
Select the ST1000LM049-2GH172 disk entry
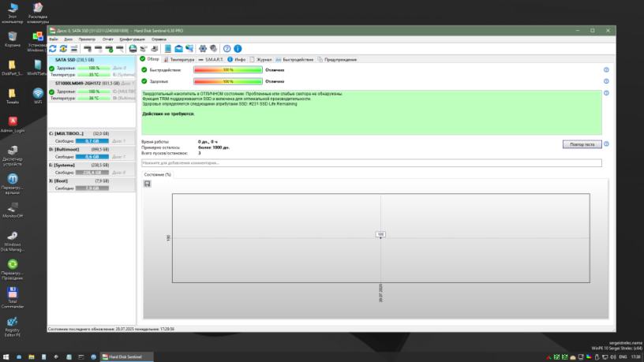[92, 91]
